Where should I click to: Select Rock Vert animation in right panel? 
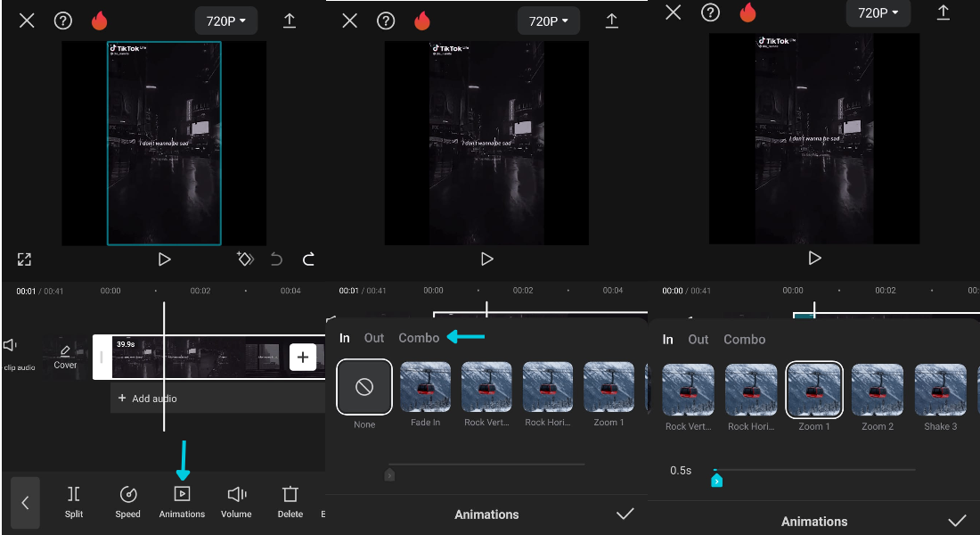click(x=688, y=398)
